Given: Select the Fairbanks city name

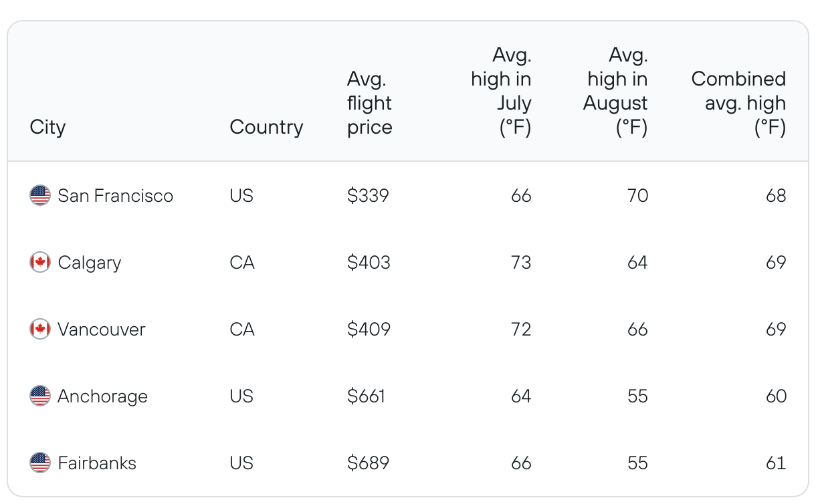Looking at the screenshot, I should coord(97,463).
